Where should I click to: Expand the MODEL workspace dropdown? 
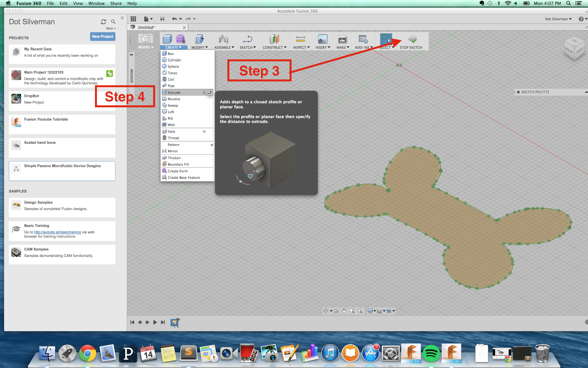tap(146, 47)
